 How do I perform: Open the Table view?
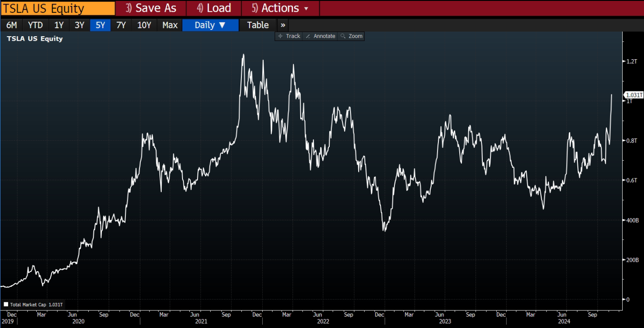coord(258,25)
